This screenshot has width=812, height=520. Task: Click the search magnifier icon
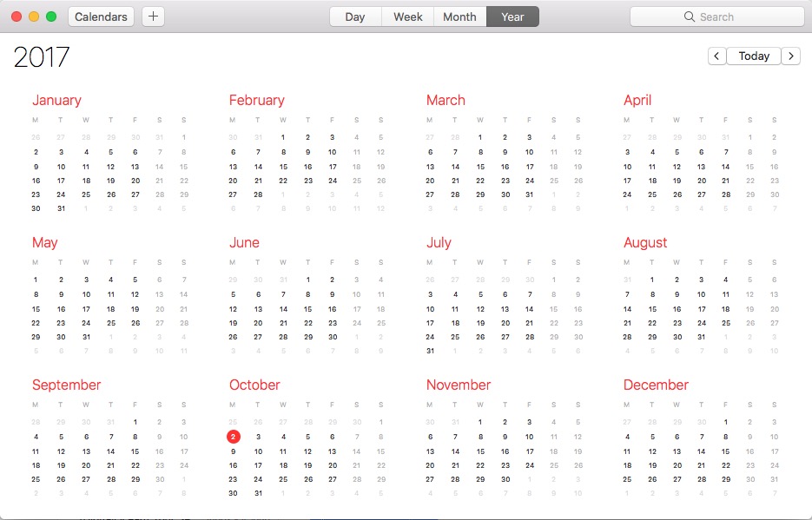click(x=690, y=16)
